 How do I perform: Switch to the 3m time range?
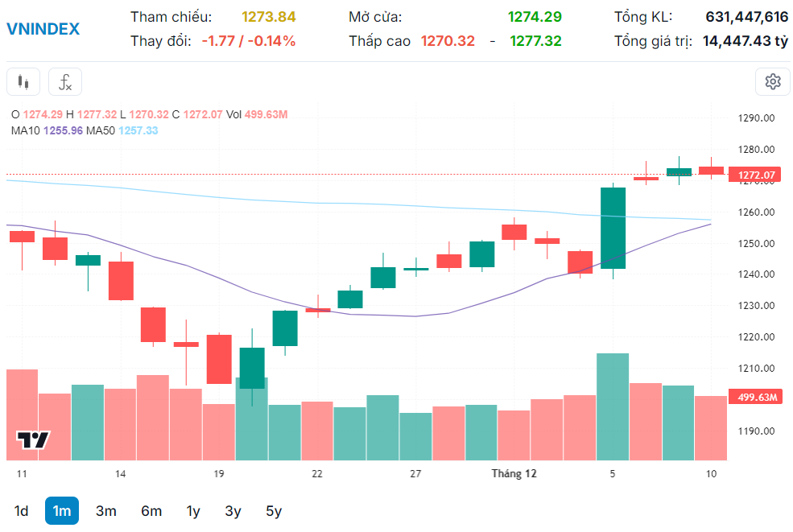click(106, 511)
